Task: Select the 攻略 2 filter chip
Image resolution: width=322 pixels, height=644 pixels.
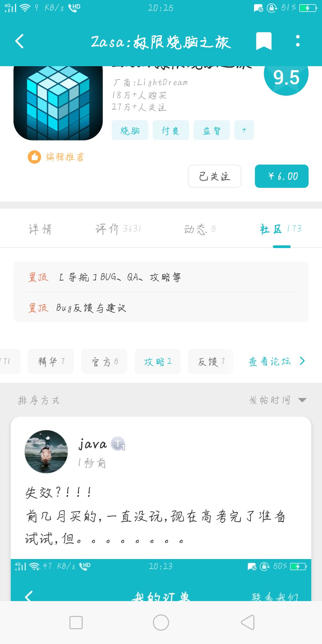Action: click(x=157, y=361)
